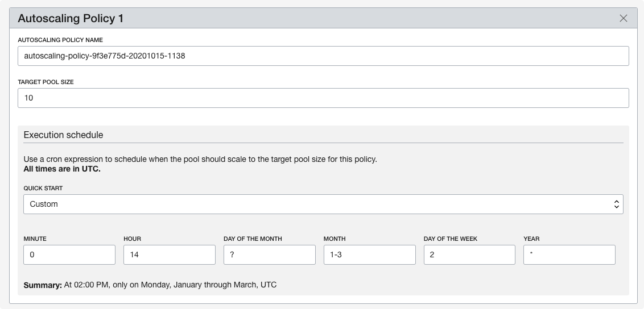Screen dimensions: 644x309
Task: Click the Month field containing 1-3
Action: coord(369,255)
